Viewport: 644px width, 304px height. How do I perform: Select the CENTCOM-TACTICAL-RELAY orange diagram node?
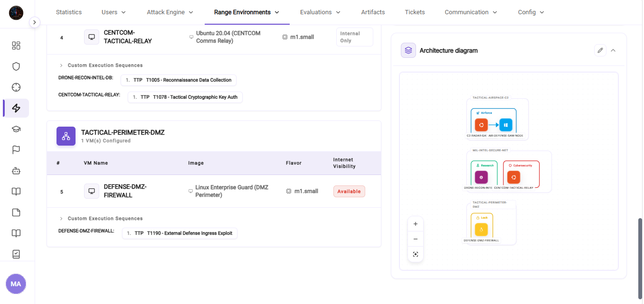(513, 177)
